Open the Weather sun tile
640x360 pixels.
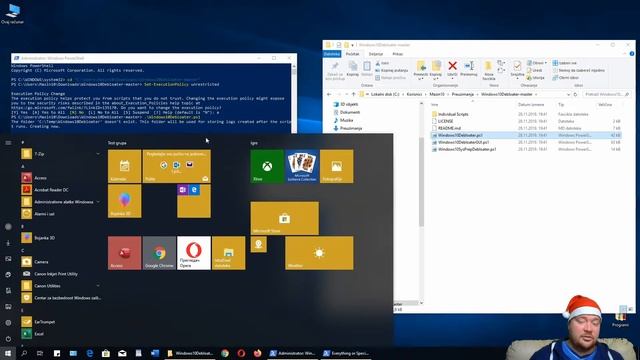click(x=319, y=253)
